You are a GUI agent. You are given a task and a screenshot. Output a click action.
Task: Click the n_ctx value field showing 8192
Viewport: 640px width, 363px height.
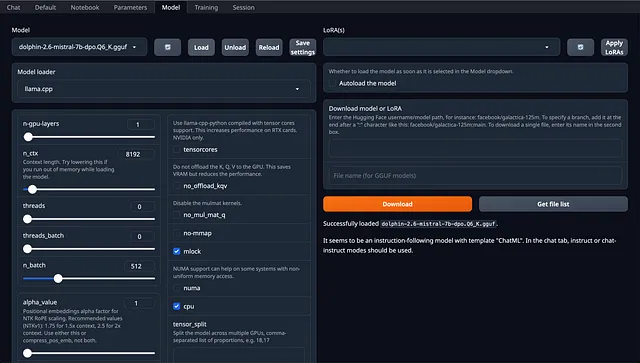click(136, 154)
